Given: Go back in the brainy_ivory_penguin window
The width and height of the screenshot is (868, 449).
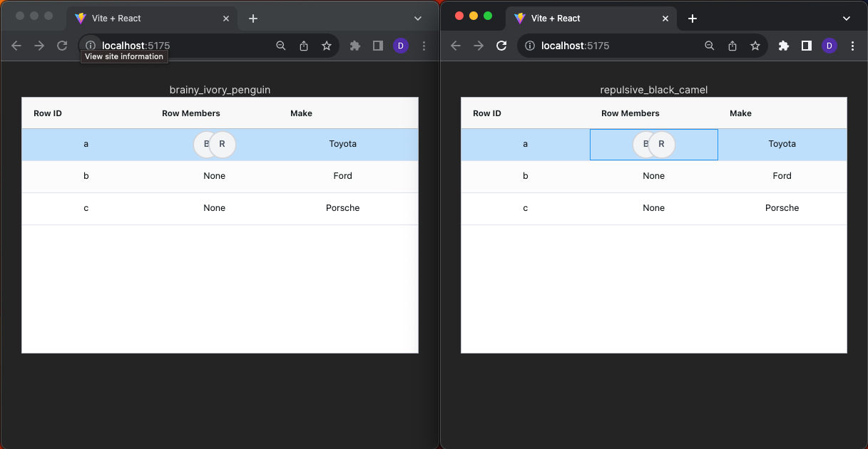Looking at the screenshot, I should pyautogui.click(x=16, y=46).
